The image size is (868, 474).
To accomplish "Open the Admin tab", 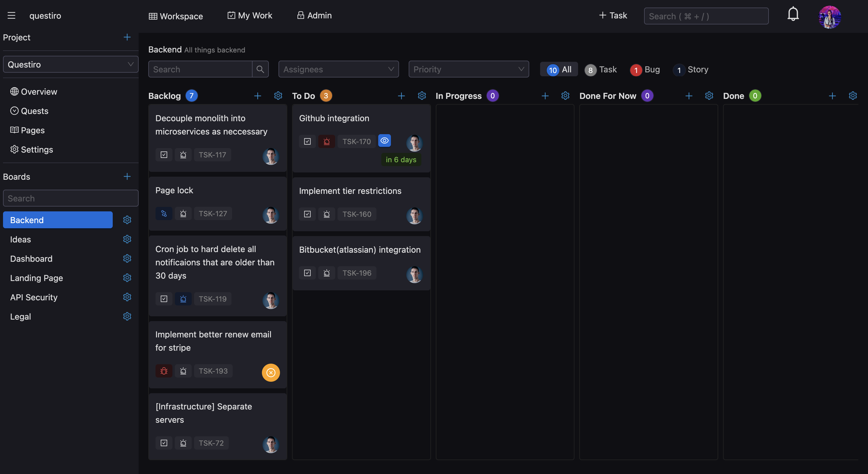I will point(314,15).
